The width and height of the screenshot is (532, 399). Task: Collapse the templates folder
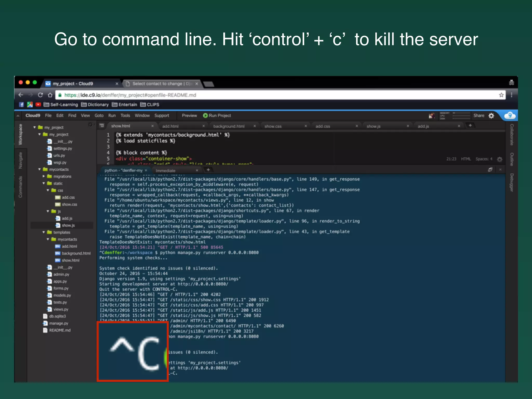point(44,232)
